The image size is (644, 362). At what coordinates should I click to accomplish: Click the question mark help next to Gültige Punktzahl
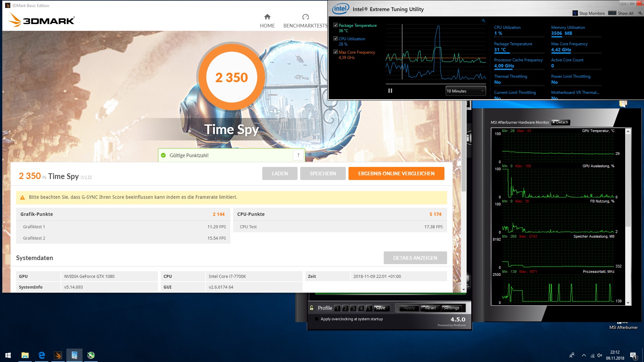(x=298, y=155)
